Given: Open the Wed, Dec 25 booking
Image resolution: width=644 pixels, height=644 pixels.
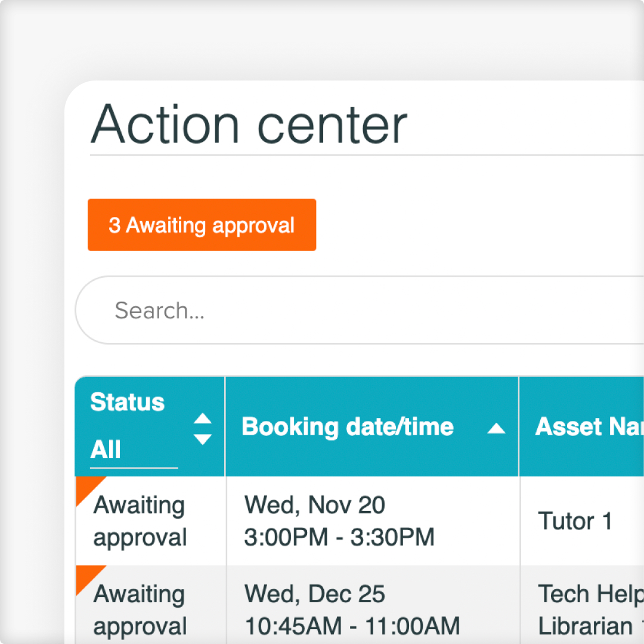Looking at the screenshot, I should tap(314, 595).
